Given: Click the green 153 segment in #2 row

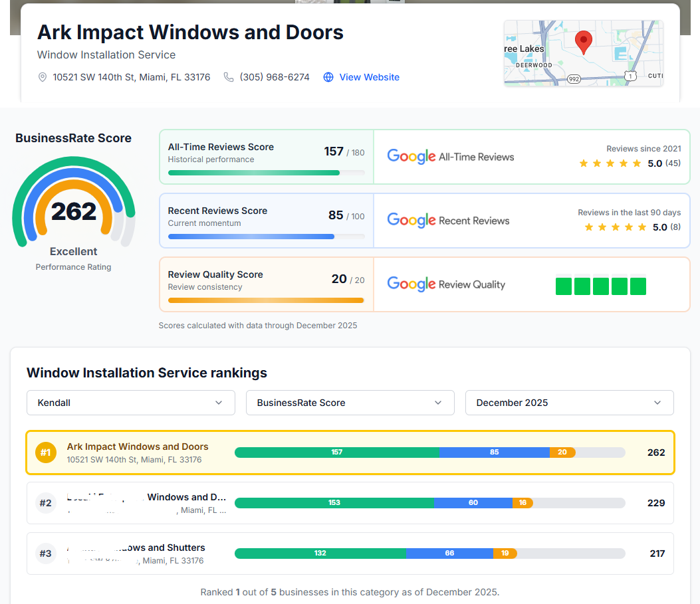Looking at the screenshot, I should [334, 503].
